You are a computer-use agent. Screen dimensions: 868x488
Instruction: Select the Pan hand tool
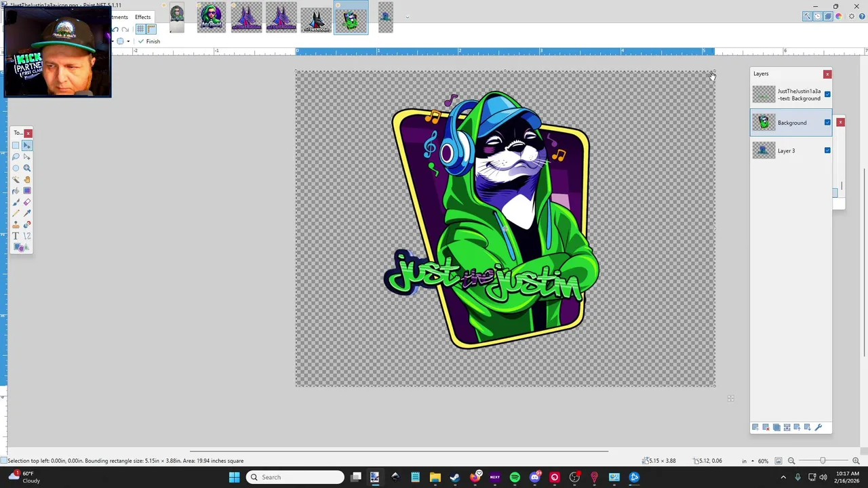[27, 180]
